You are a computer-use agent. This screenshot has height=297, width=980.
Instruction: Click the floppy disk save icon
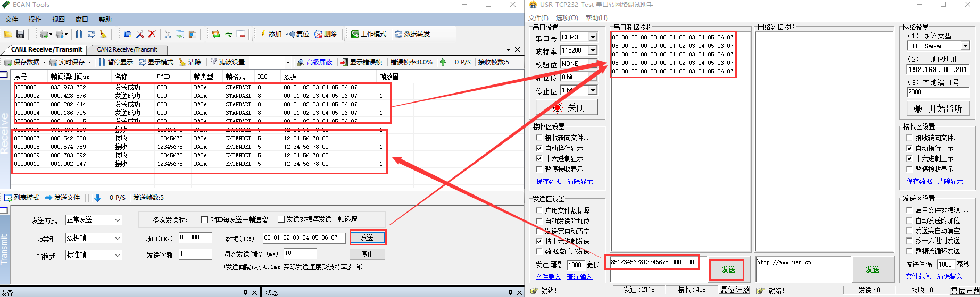pyautogui.click(x=20, y=34)
